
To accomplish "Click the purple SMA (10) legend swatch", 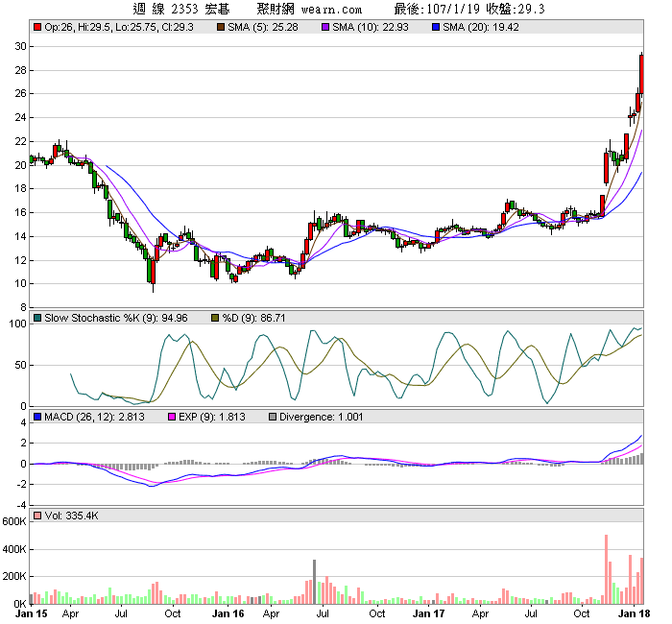I will pos(325,28).
